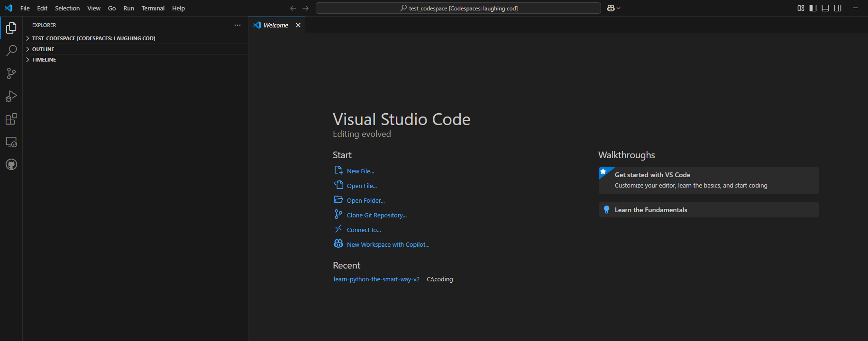Viewport: 868px width, 341px height.
Task: Open the Selection menu
Action: [x=67, y=8]
